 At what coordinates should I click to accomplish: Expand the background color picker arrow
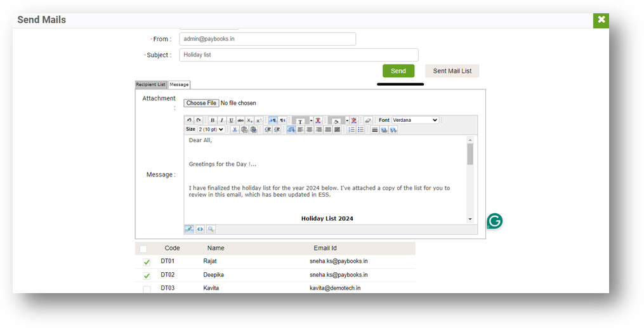(347, 121)
